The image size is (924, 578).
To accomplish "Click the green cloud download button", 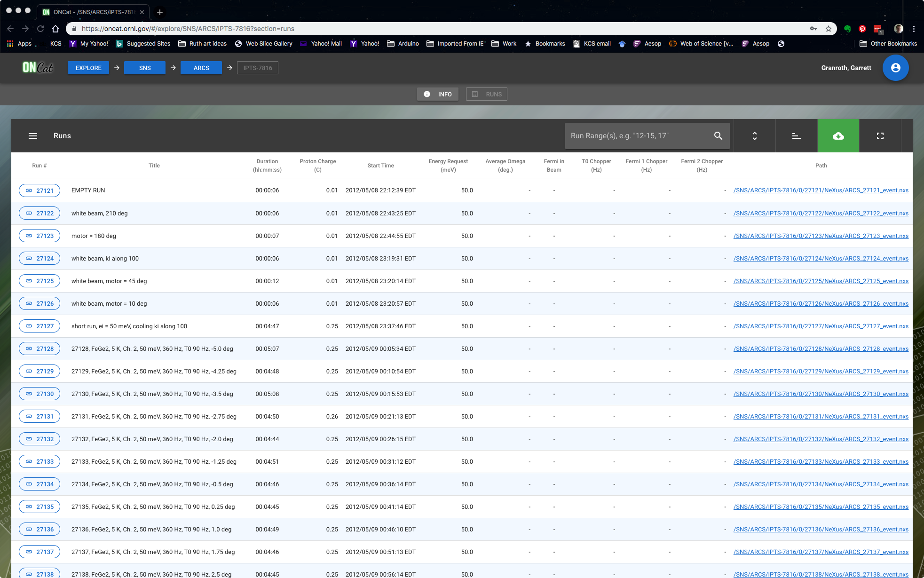I will coord(838,136).
